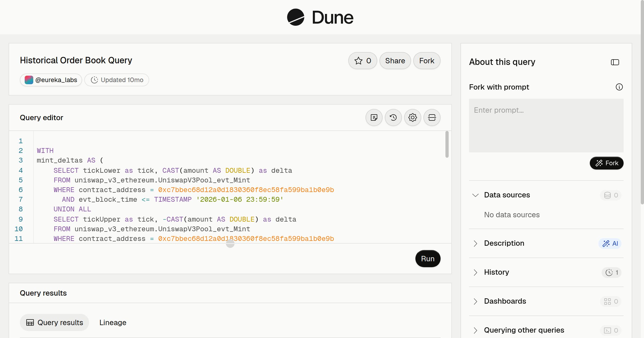Viewport: 644px width, 338px height.
Task: Collapse the Data sources section
Action: point(475,195)
